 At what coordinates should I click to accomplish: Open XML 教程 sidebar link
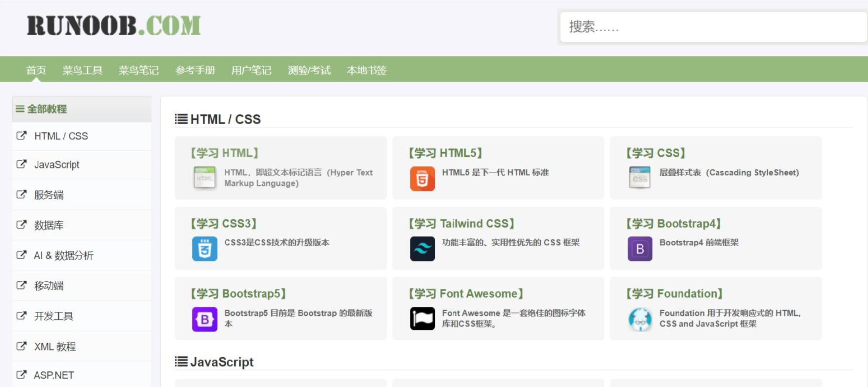coord(55,346)
